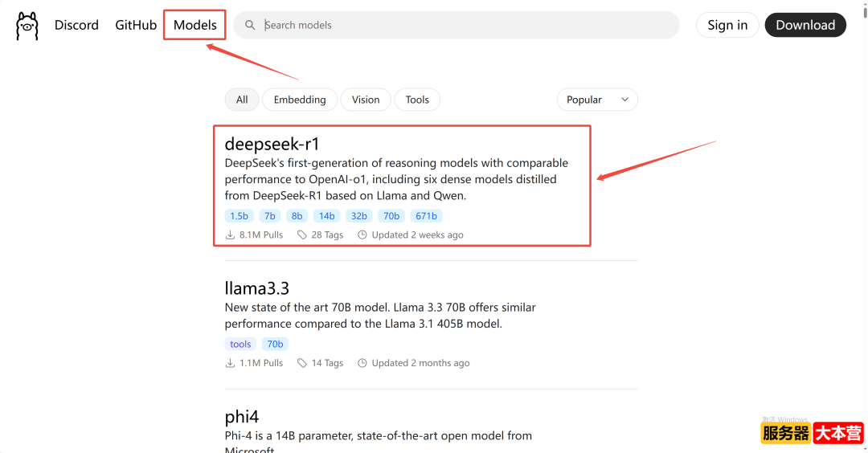Click Updated 2 weeks ago text
The height and width of the screenshot is (453, 868).
417,235
